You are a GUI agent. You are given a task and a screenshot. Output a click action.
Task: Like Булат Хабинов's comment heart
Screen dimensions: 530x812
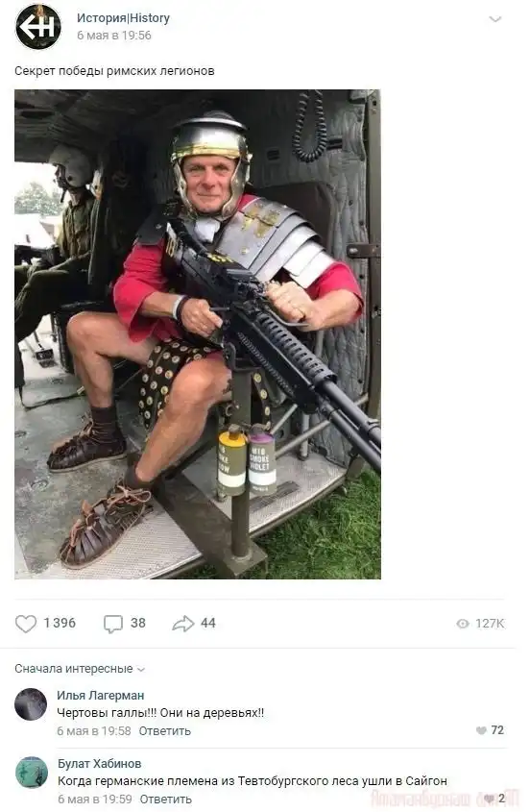(x=489, y=799)
